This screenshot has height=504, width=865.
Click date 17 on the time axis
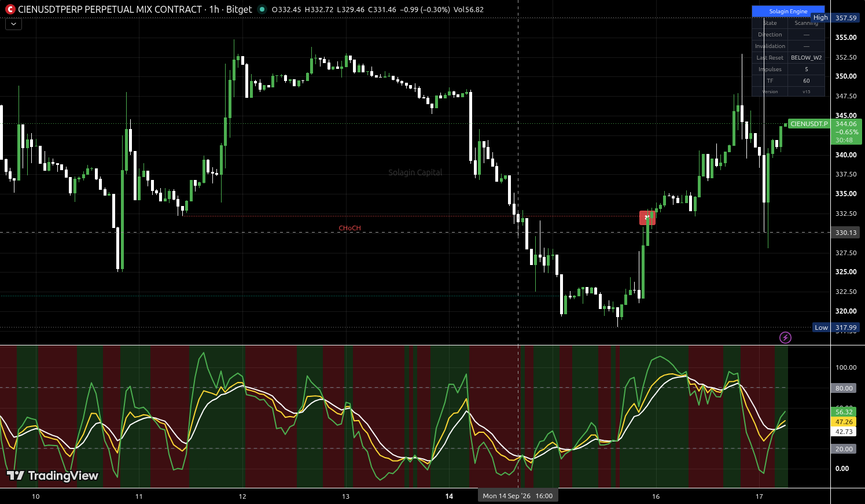[x=759, y=496]
